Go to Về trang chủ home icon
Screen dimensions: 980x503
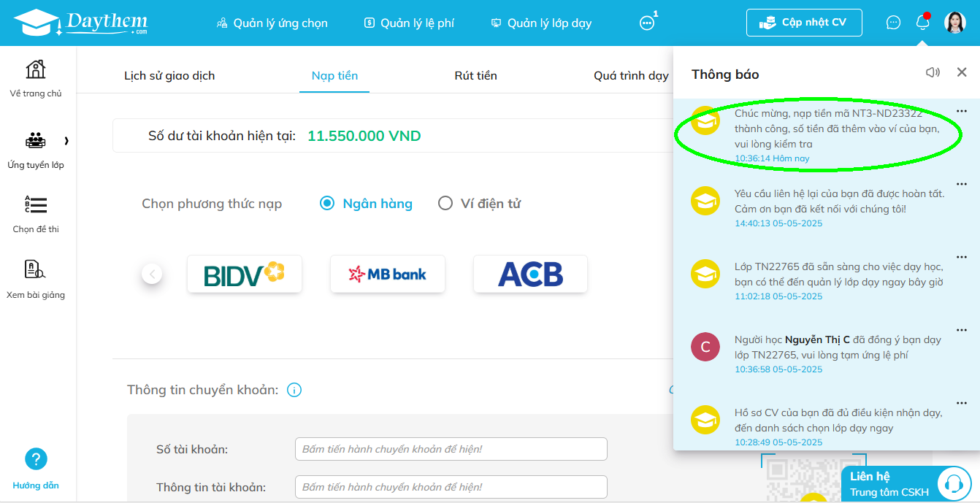[x=35, y=79]
